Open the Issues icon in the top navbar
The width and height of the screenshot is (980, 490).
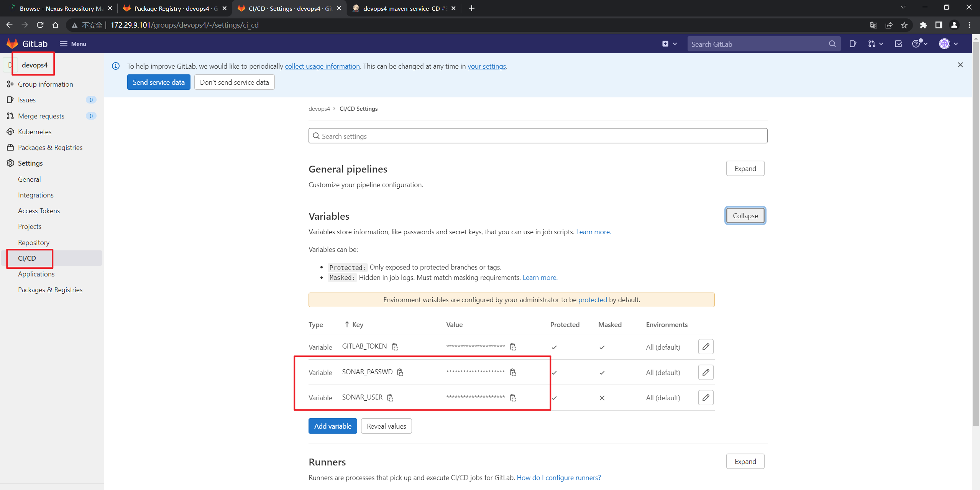[x=852, y=44]
